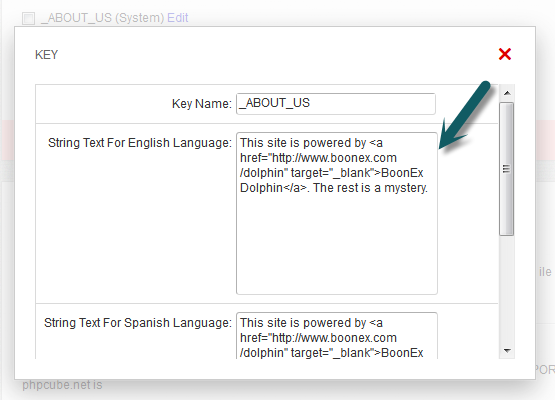Image resolution: width=555 pixels, height=400 pixels.
Task: Click the 'String Text For Spanish Language:' label
Action: coord(138,323)
